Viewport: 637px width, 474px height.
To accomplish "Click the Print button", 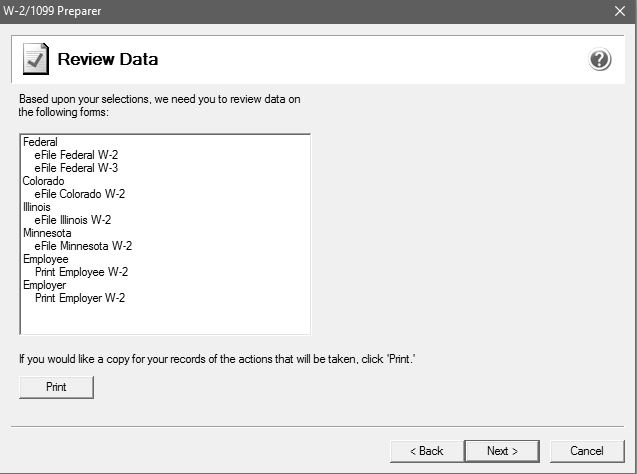I will (x=56, y=387).
